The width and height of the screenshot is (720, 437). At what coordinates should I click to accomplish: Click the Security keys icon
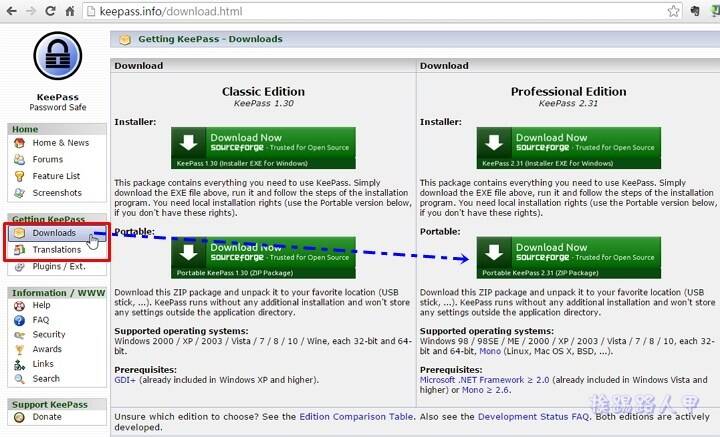coord(19,335)
